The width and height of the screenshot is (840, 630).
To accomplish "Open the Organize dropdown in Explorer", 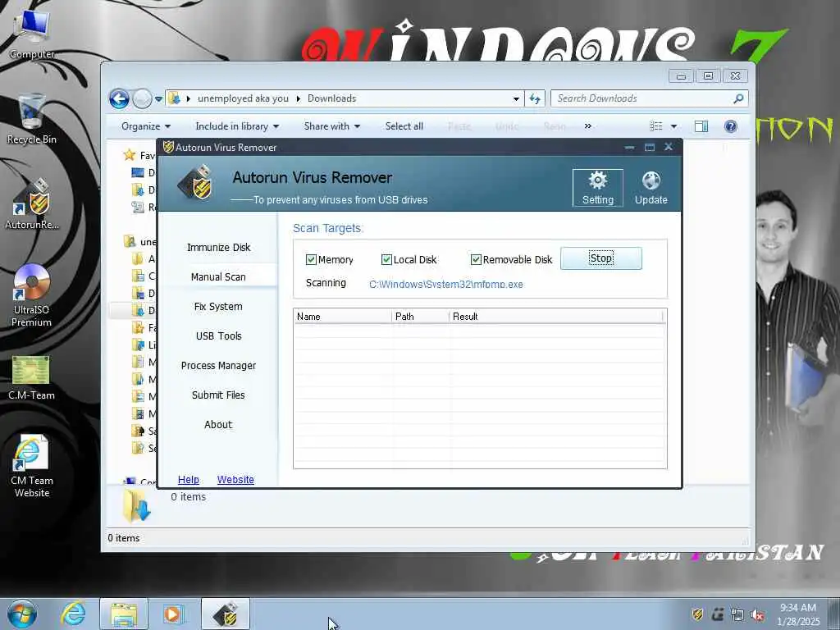I will click(x=146, y=126).
